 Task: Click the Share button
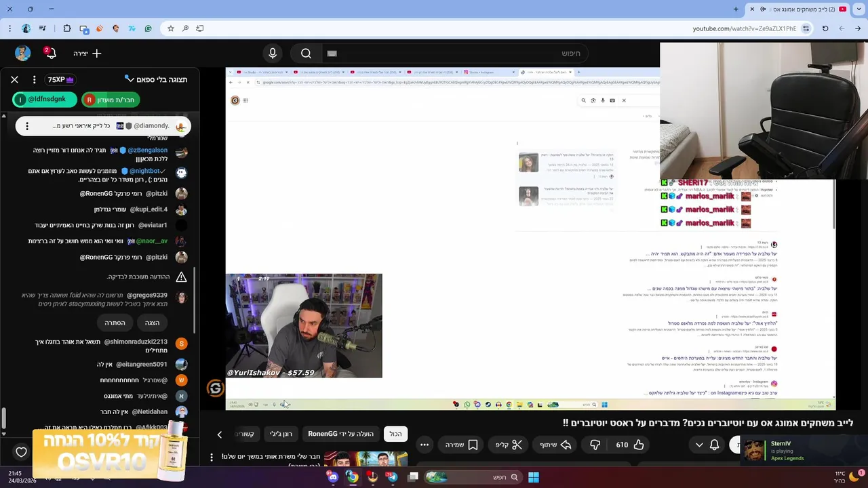coord(555,445)
